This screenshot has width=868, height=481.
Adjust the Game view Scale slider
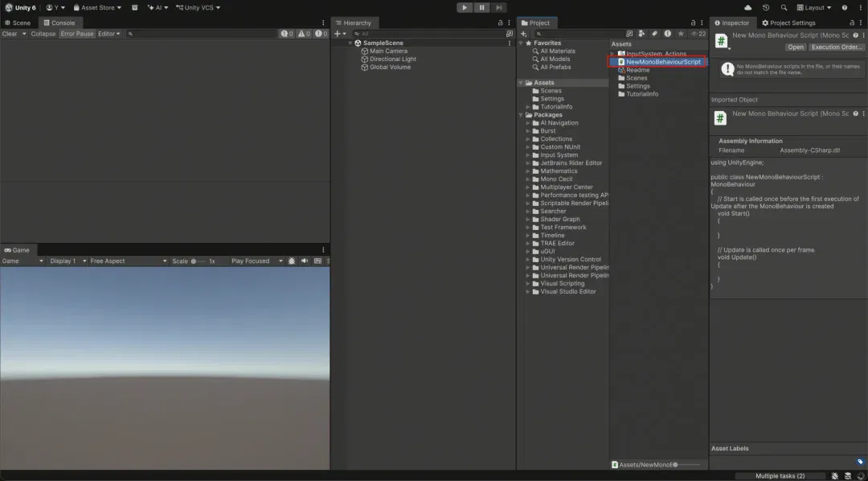point(199,261)
